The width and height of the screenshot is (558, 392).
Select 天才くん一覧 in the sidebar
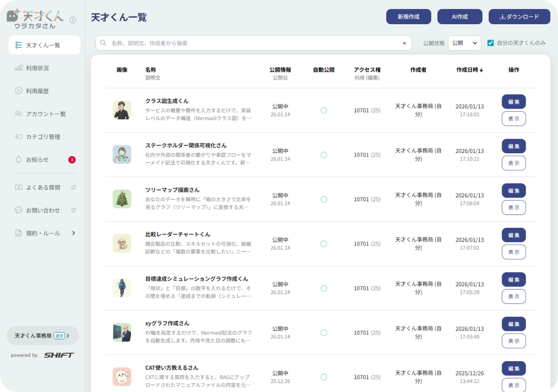[45, 45]
